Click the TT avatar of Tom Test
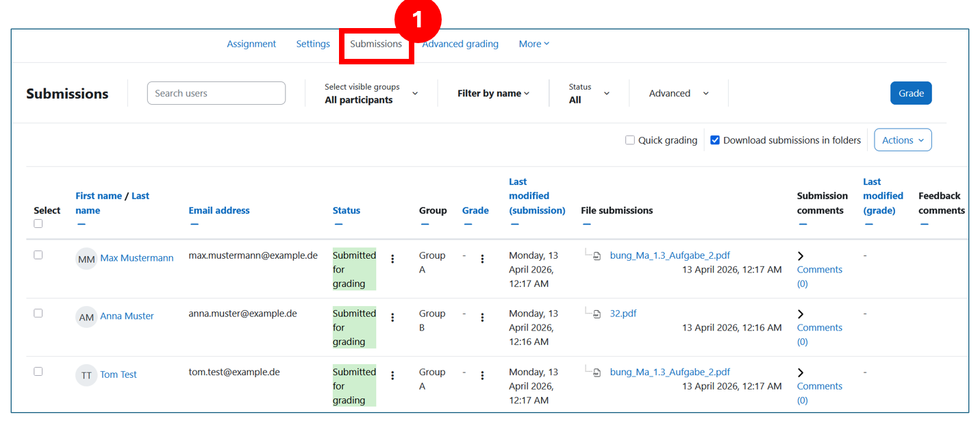980x421 pixels. (x=86, y=375)
